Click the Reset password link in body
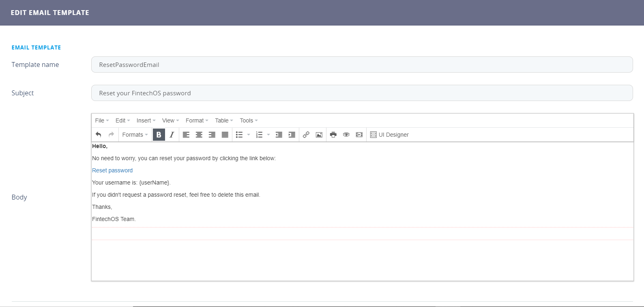The width and height of the screenshot is (644, 307). [x=112, y=170]
